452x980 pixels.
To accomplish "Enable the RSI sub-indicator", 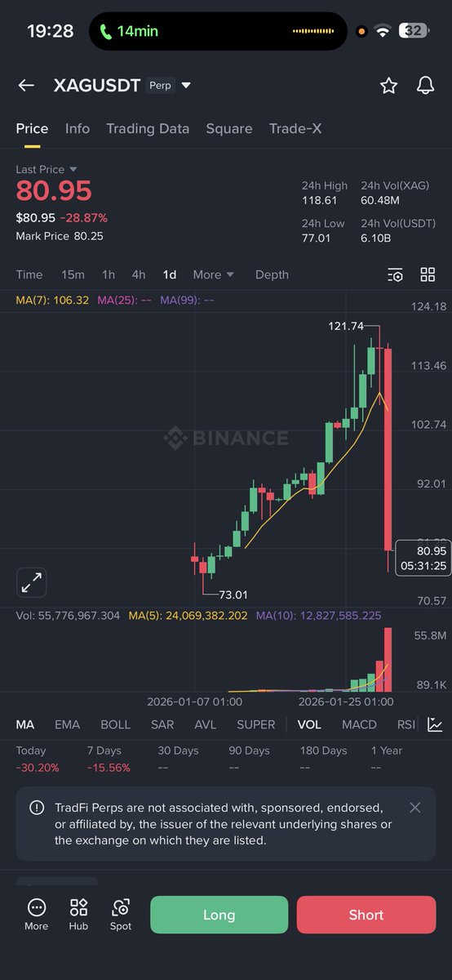I will [x=405, y=724].
